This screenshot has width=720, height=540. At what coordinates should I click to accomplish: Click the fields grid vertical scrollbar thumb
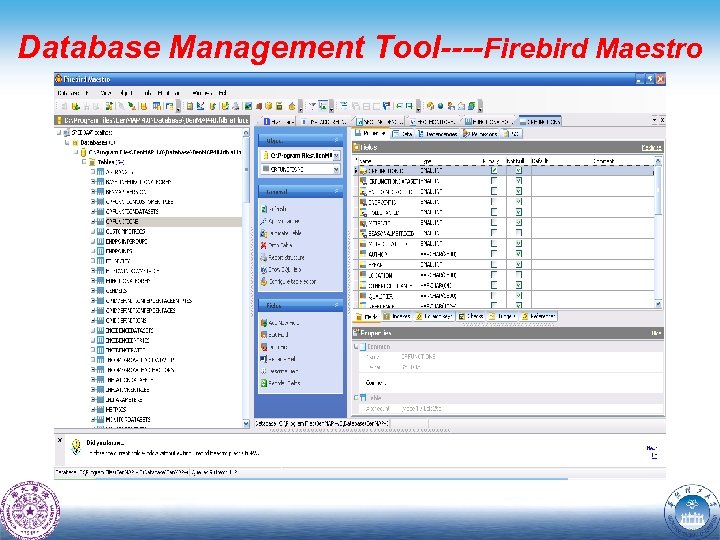pos(658,191)
